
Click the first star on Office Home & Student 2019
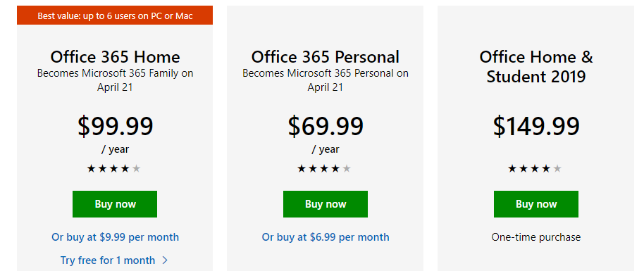(x=512, y=168)
